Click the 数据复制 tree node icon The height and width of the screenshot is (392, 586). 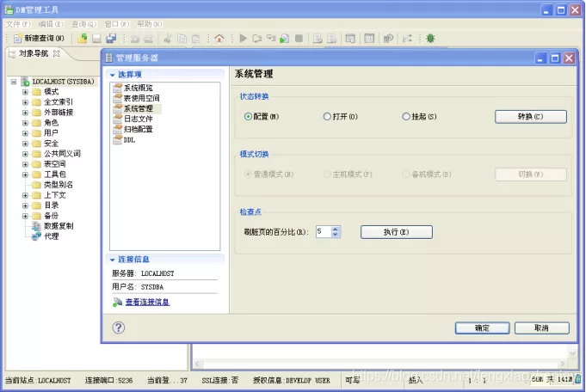point(36,226)
